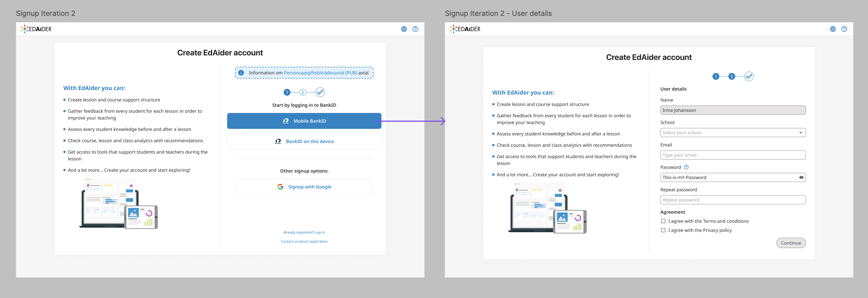Image resolution: width=868 pixels, height=298 pixels.
Task: Open Personuppgiftsbiträdesavtal (PUB) link
Action: (x=320, y=73)
